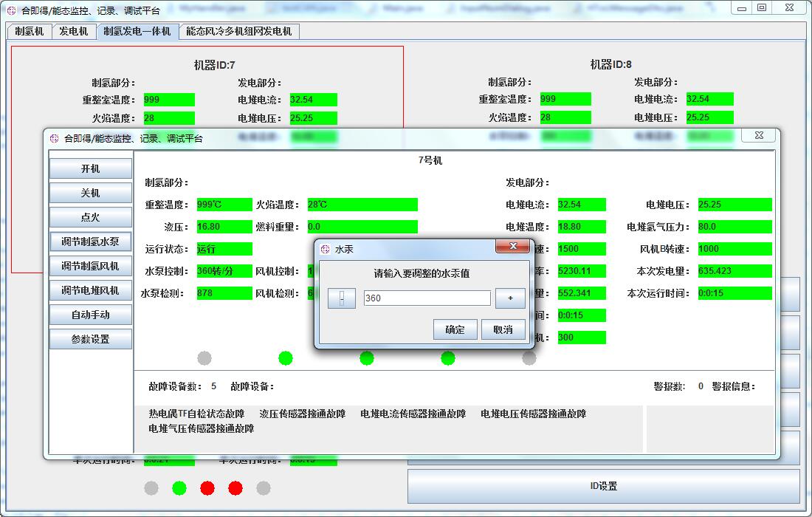This screenshot has height=517, width=812.
Task: Toggle 自动手动 auto/manual mode
Action: pos(90,315)
